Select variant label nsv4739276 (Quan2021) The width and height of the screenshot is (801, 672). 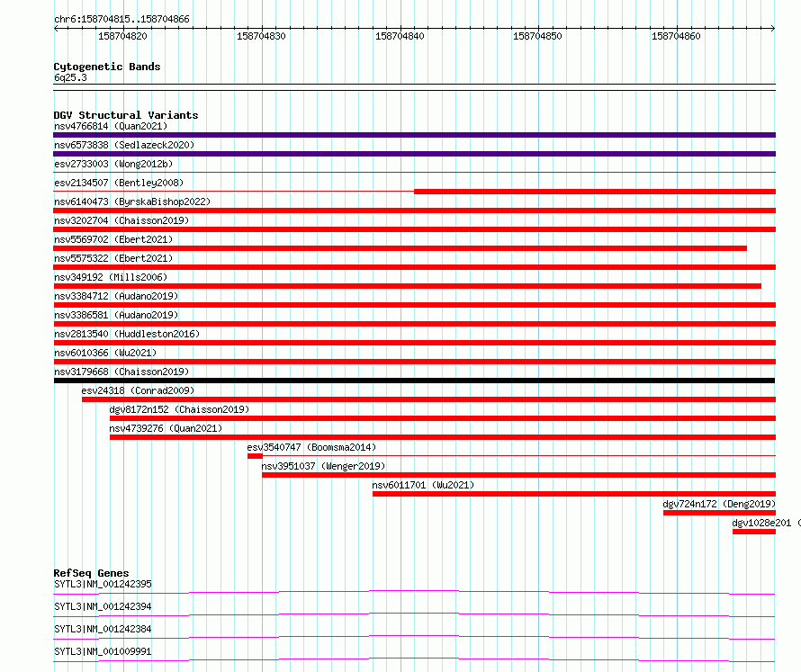[x=166, y=428]
